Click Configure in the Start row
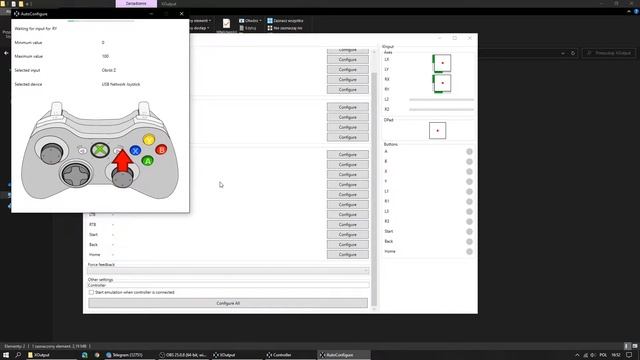This screenshot has width=640, height=360. pos(347,235)
